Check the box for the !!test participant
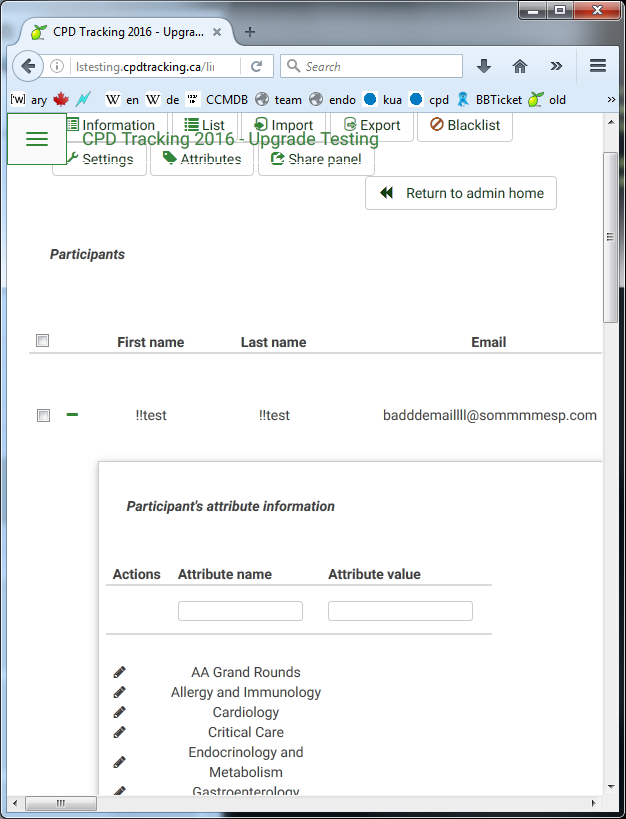Screen dimensions: 626x819 point(43,415)
